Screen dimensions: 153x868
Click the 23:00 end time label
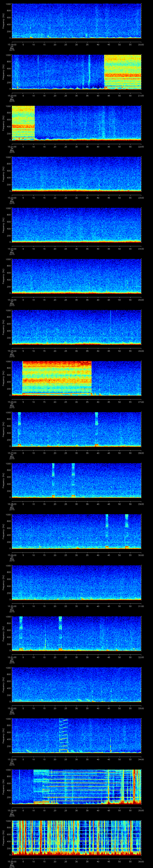coord(141,198)
